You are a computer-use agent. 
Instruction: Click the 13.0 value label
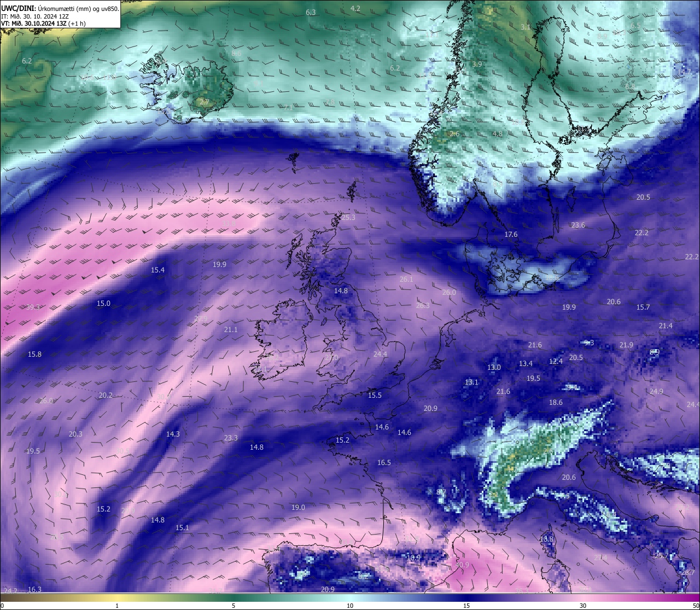point(494,367)
